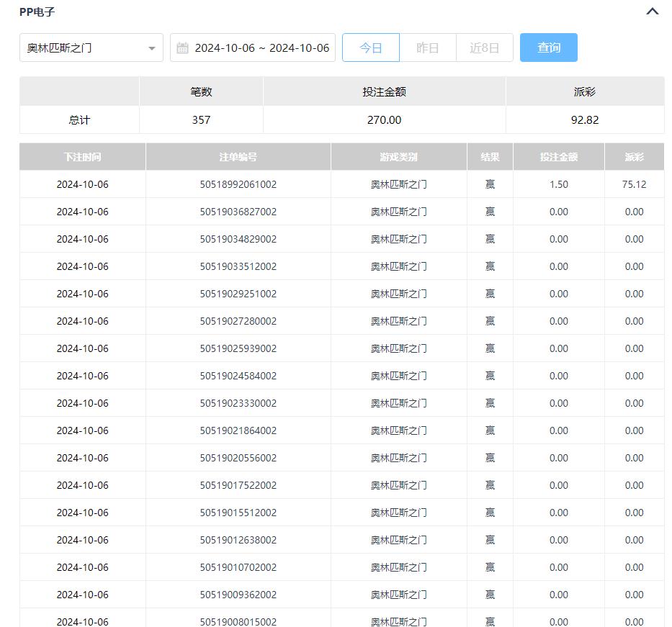The image size is (672, 627).
Task: Collapse the PP电子 section chevron
Action: (x=653, y=12)
